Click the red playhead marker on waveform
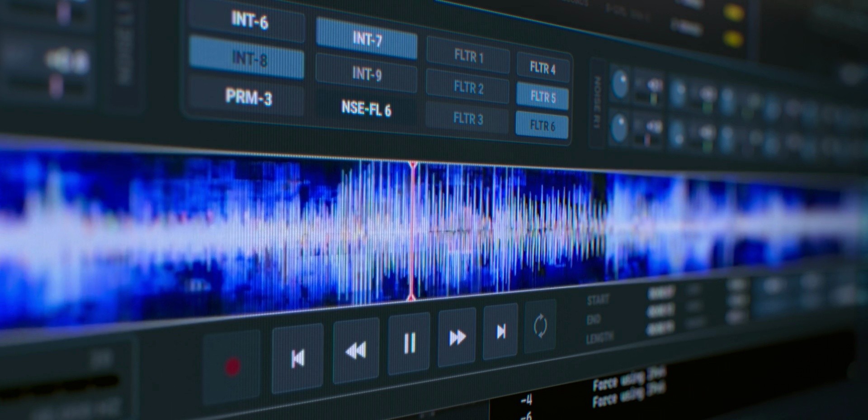Screen dimensions: 868x420 point(412,231)
